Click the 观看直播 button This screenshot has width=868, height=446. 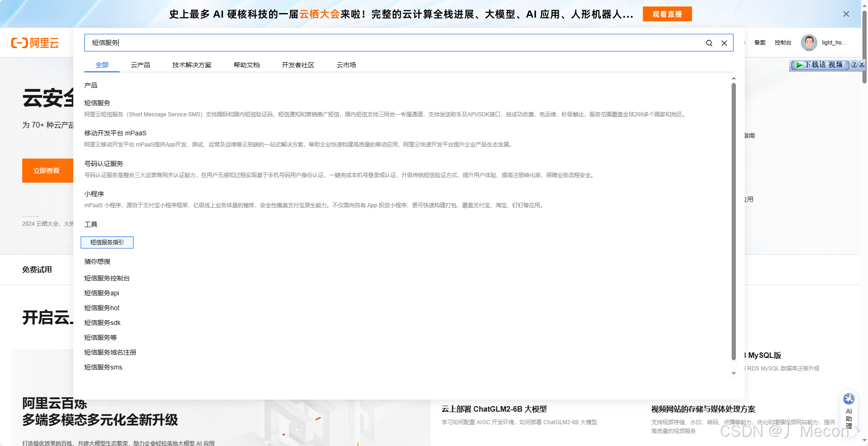(x=667, y=14)
